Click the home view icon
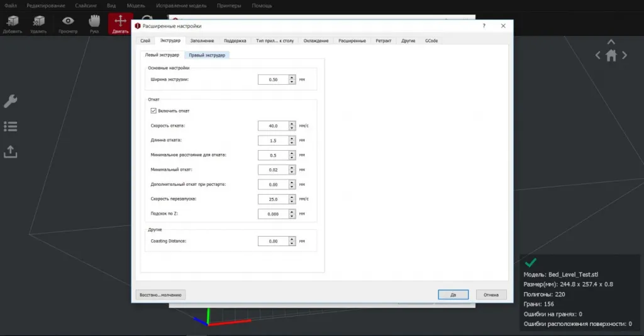Screen dimensions: 644x336 pyautogui.click(x=611, y=55)
